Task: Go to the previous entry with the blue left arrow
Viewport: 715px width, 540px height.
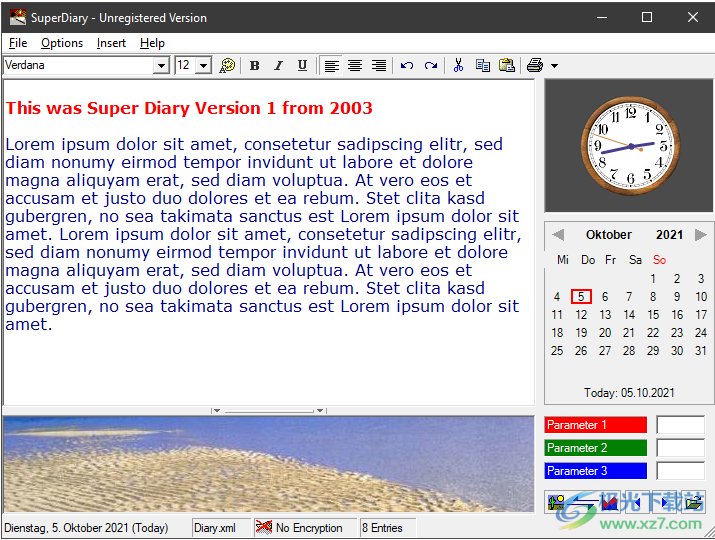Action: click(x=636, y=503)
